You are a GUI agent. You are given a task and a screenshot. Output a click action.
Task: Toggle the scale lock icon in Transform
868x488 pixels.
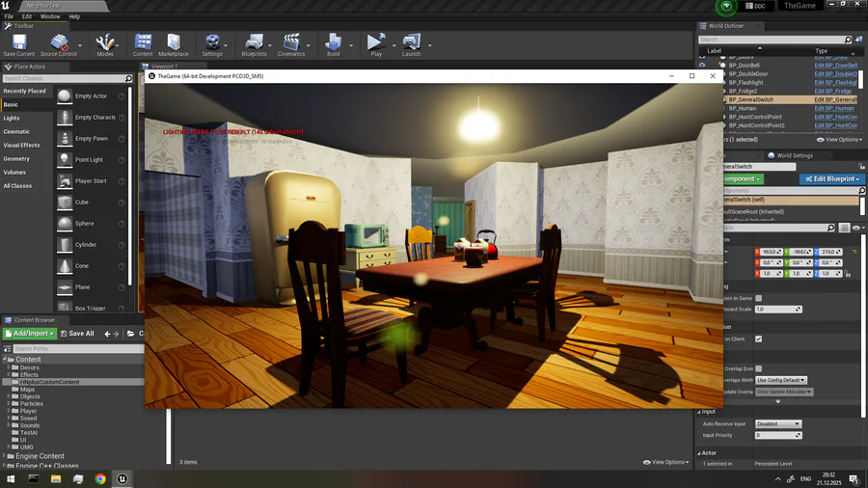pos(848,273)
